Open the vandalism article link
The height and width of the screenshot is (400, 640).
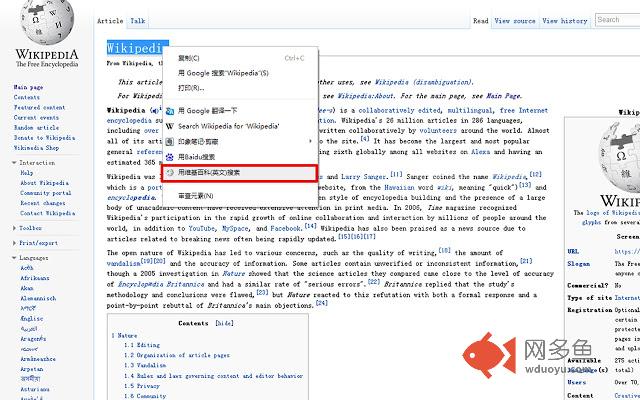coord(123,264)
